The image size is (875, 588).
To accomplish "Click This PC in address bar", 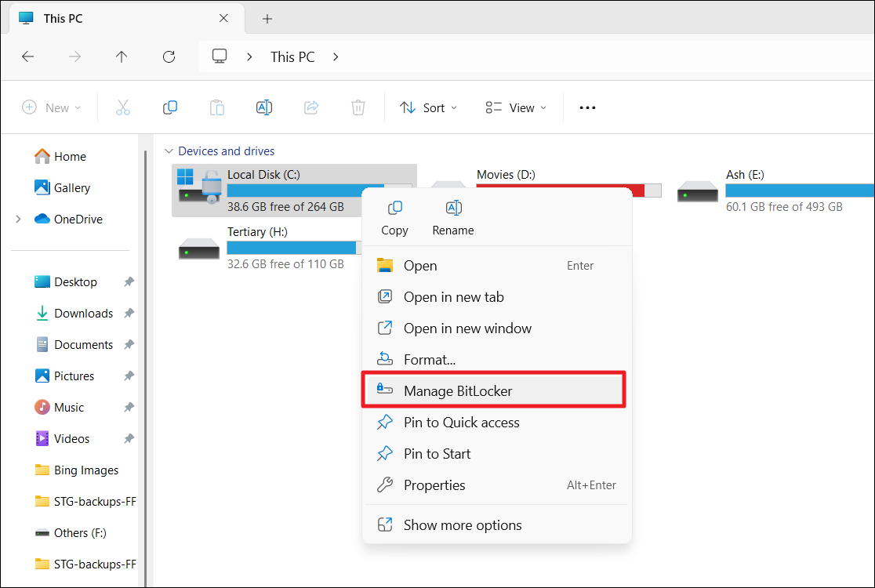I will (x=292, y=56).
